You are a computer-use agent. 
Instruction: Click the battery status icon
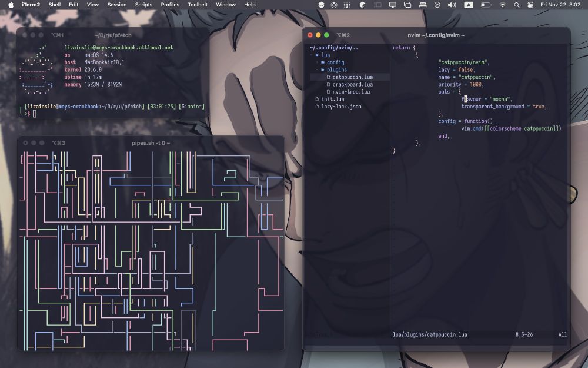(486, 5)
